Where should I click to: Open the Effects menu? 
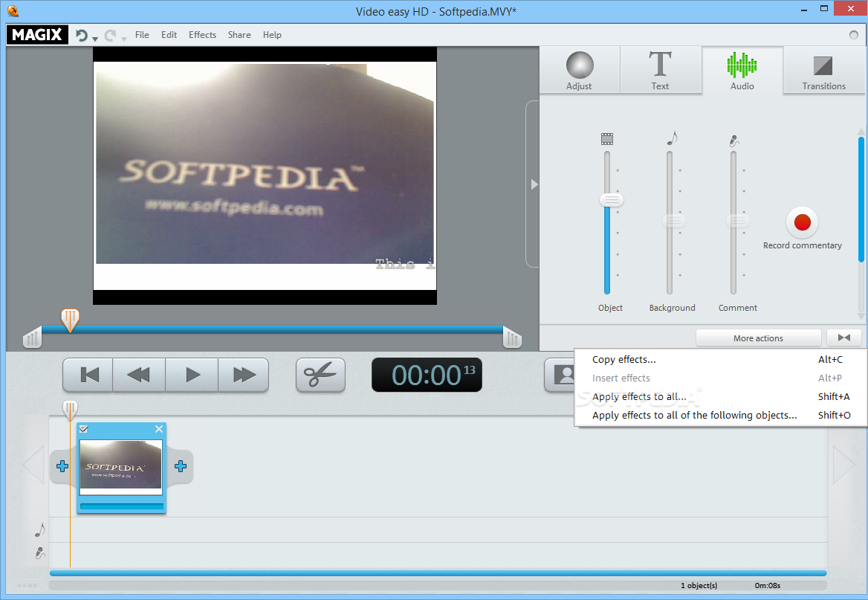pos(202,35)
